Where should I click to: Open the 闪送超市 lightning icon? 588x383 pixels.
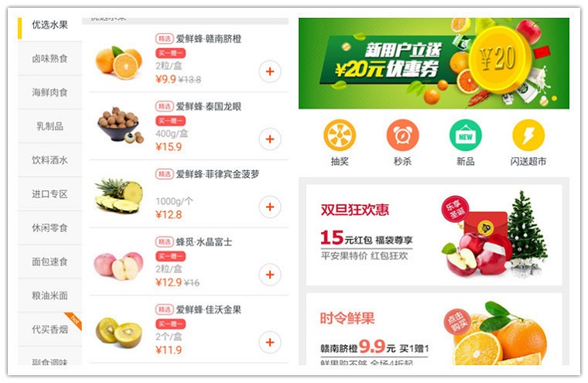point(528,135)
